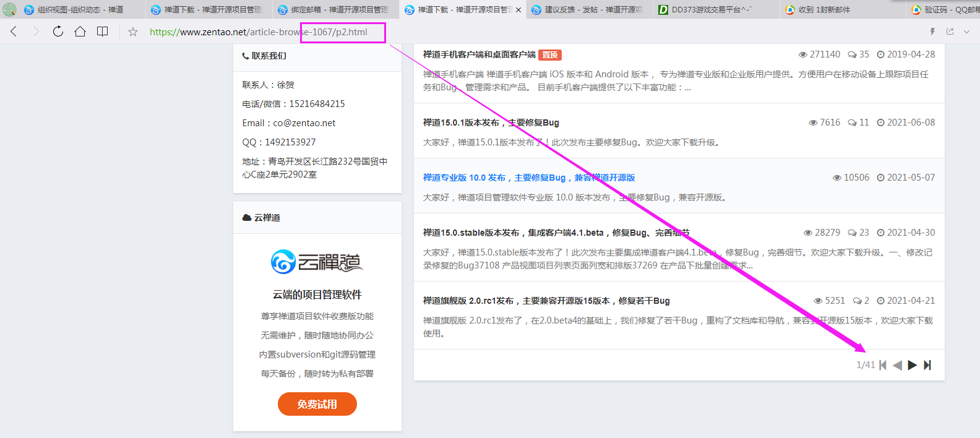Click the 云禅道 logo image

pos(317,262)
